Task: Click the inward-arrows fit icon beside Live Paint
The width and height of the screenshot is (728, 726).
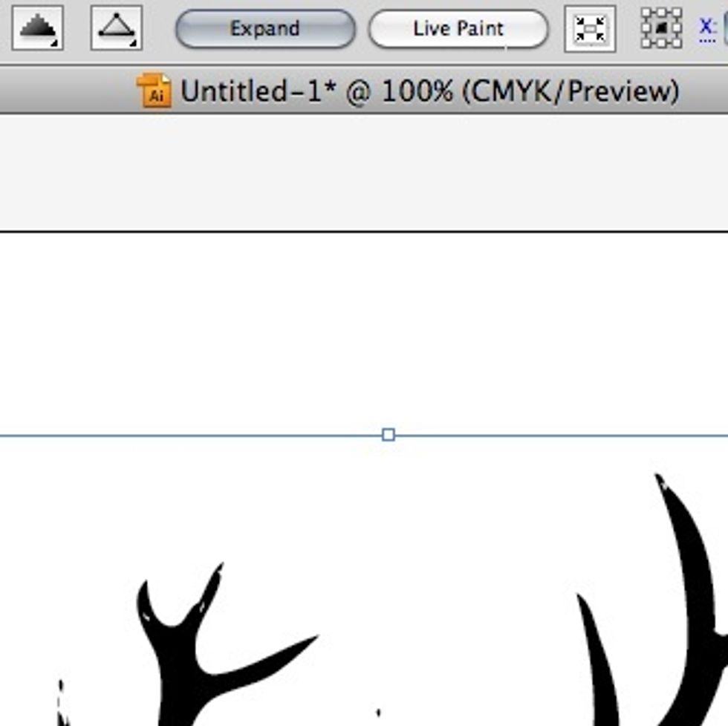Action: (x=591, y=30)
